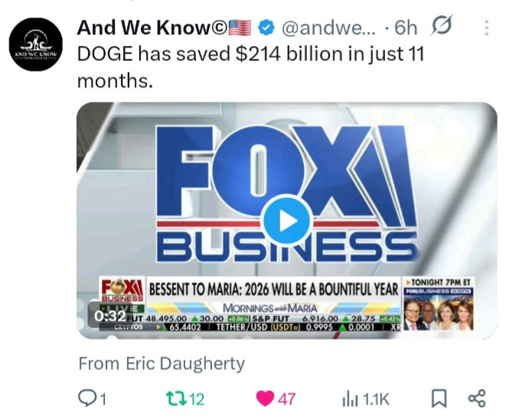Click the blue verified badge
Image resolution: width=506 pixels, height=420 pixels.
point(266,28)
